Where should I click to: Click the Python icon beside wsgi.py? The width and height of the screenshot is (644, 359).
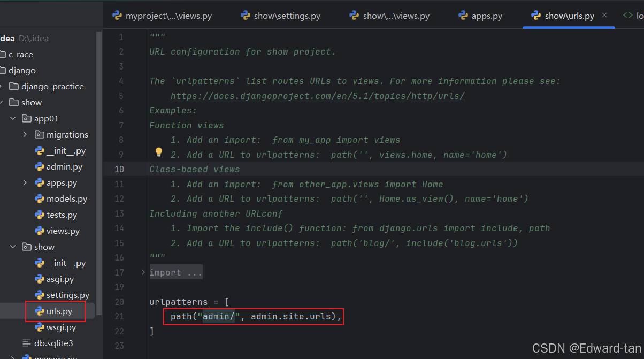[39, 327]
